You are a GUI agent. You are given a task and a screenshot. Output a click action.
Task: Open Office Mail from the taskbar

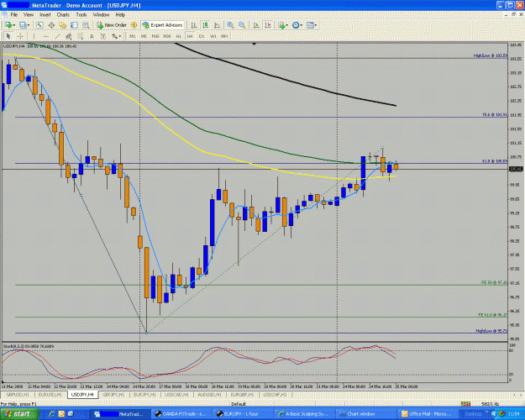(x=427, y=414)
